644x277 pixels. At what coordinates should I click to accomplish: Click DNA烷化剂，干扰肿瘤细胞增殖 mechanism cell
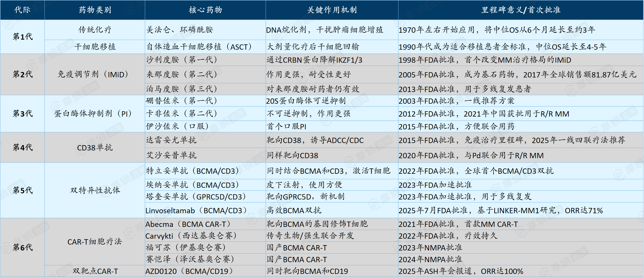click(x=332, y=30)
